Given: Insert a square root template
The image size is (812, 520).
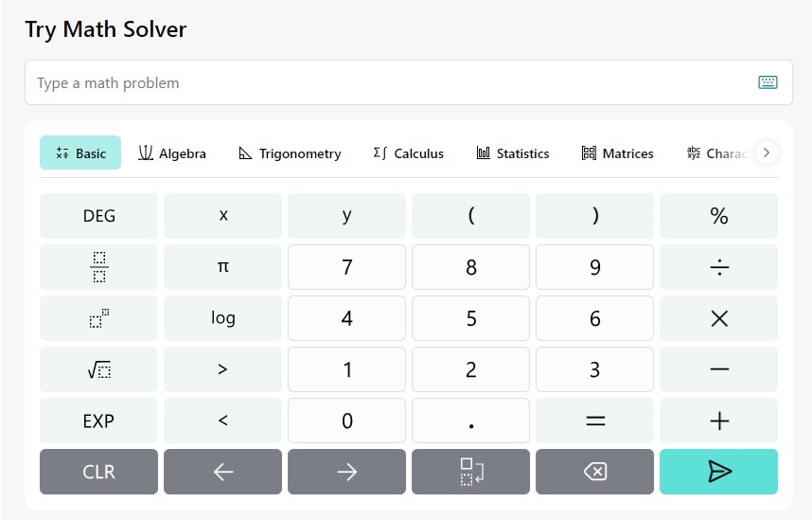Looking at the screenshot, I should [x=99, y=369].
